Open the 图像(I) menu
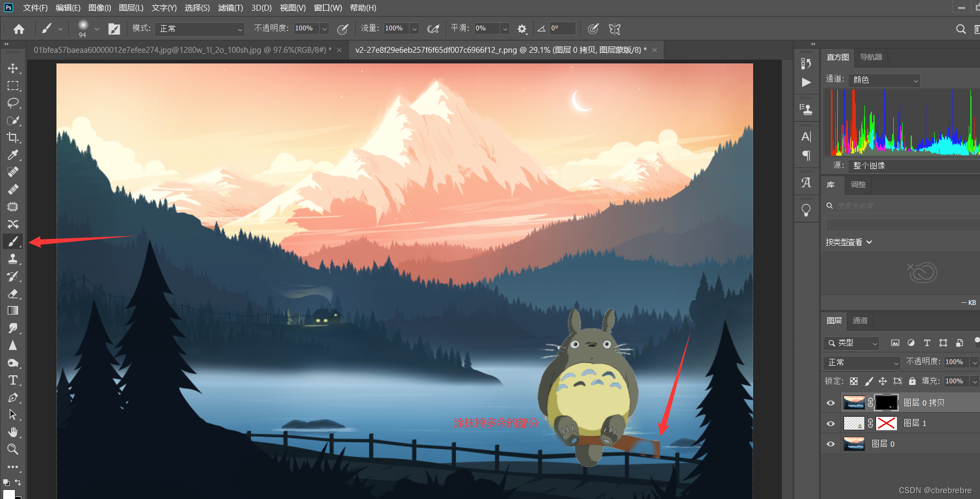The width and height of the screenshot is (980, 499). (x=100, y=8)
